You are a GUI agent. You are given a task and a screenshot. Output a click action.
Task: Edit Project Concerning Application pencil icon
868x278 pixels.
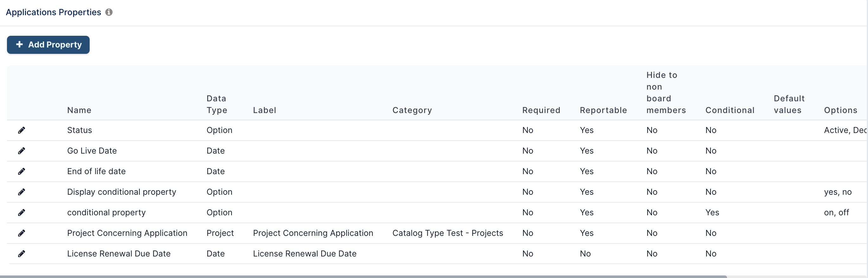tap(22, 233)
